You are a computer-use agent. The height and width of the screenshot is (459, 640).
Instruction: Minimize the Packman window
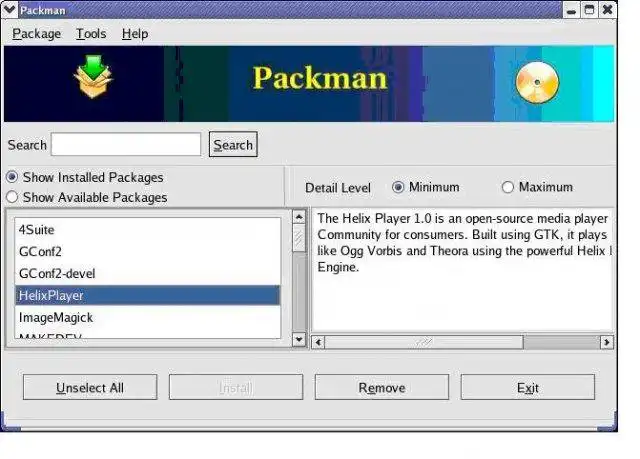tap(571, 10)
